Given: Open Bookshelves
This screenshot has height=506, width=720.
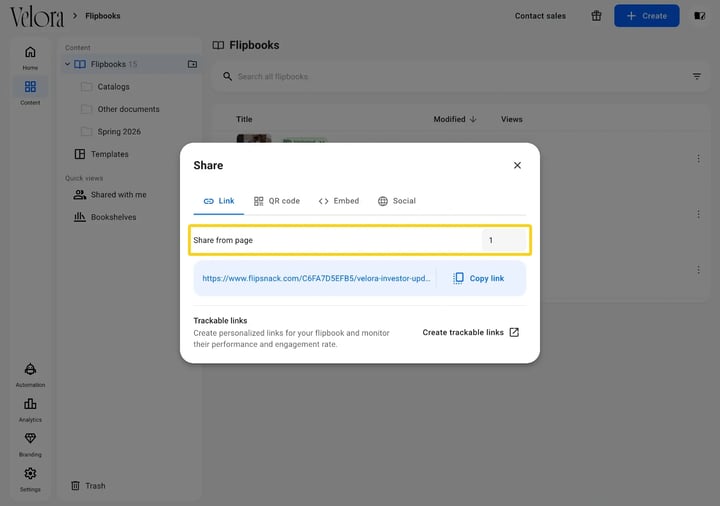Looking at the screenshot, I should (x=105, y=217).
